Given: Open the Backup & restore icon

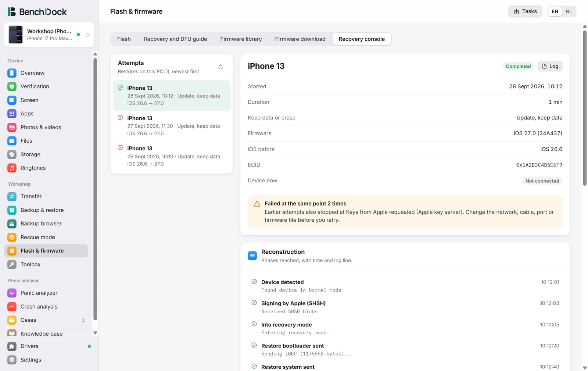Looking at the screenshot, I should coord(12,210).
